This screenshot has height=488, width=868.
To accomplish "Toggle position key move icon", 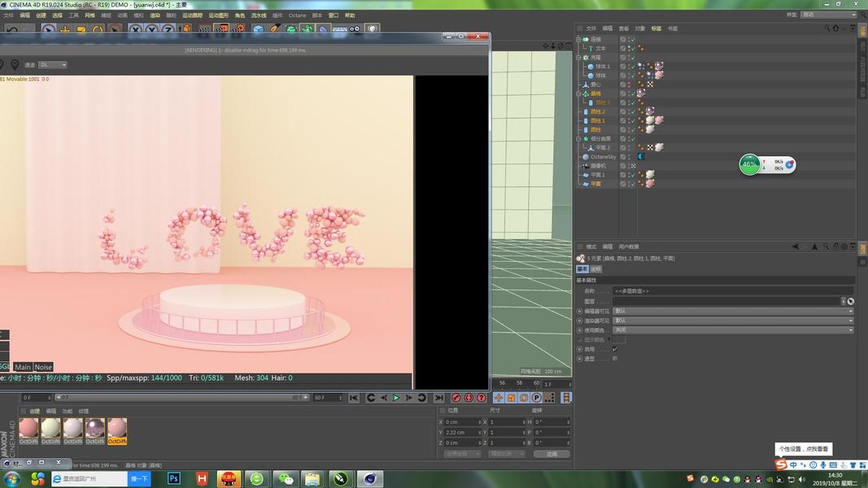I will pos(499,398).
